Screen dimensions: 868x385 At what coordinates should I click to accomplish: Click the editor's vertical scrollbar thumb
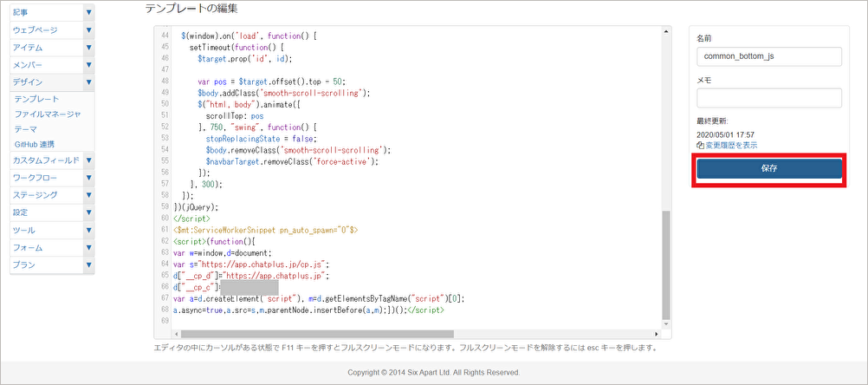[x=666, y=264]
